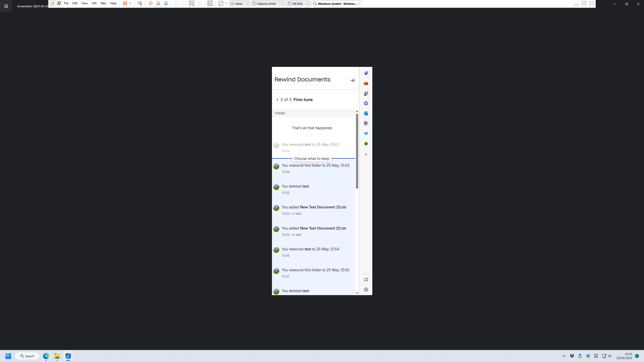The image size is (644, 362).
Task: Open the pause button dropdown arrow
Action: (130, 3)
